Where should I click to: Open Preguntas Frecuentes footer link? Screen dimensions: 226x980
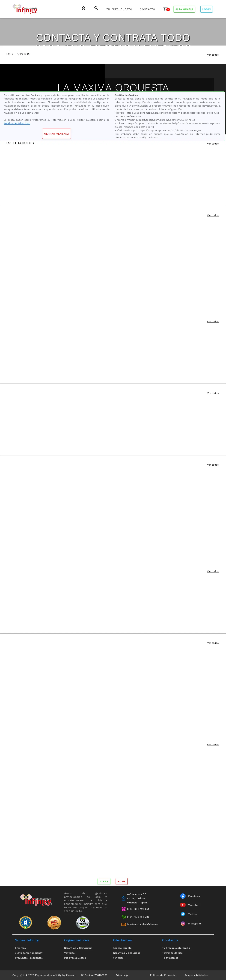pyautogui.click(x=29, y=958)
